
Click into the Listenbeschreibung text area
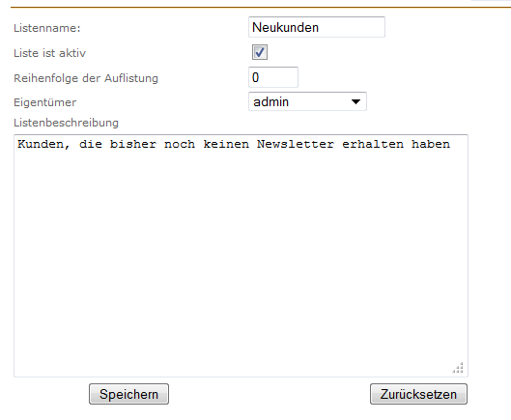[x=241, y=256]
